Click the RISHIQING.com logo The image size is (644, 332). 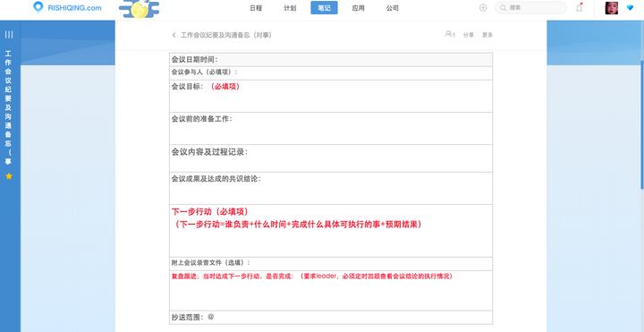point(67,8)
